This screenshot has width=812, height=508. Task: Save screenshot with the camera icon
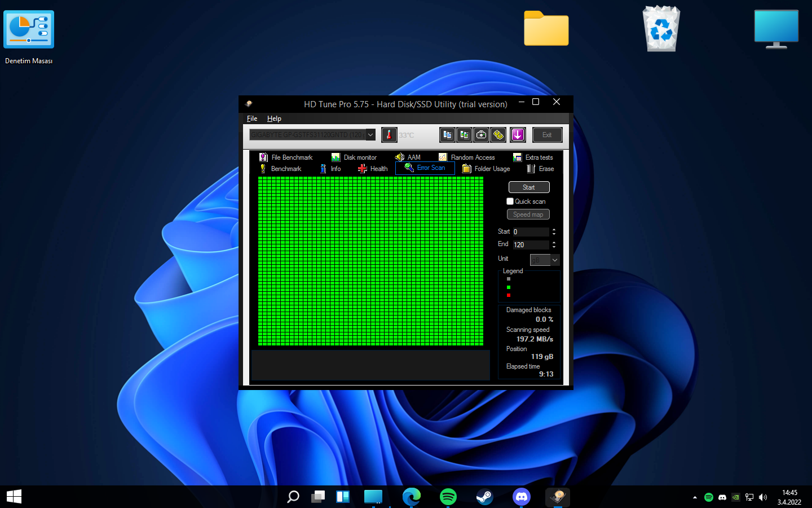coord(481,135)
